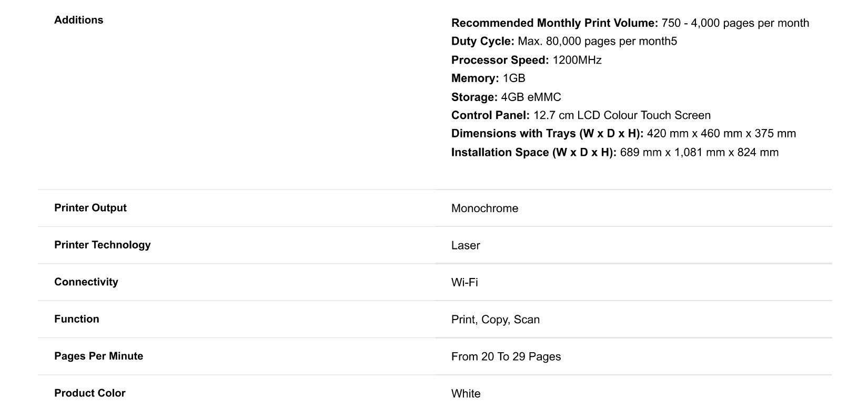Click the Printer Output label
The height and width of the screenshot is (408, 868).
[90, 208]
